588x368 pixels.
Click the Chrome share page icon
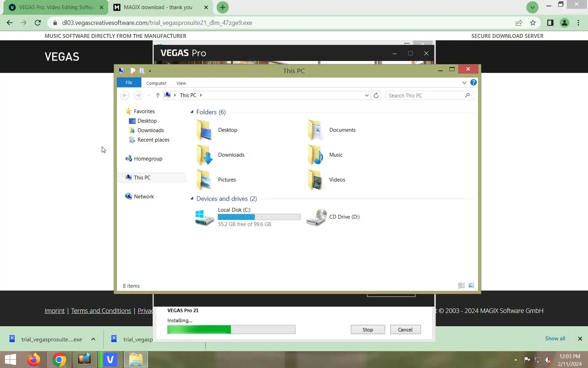coord(519,23)
